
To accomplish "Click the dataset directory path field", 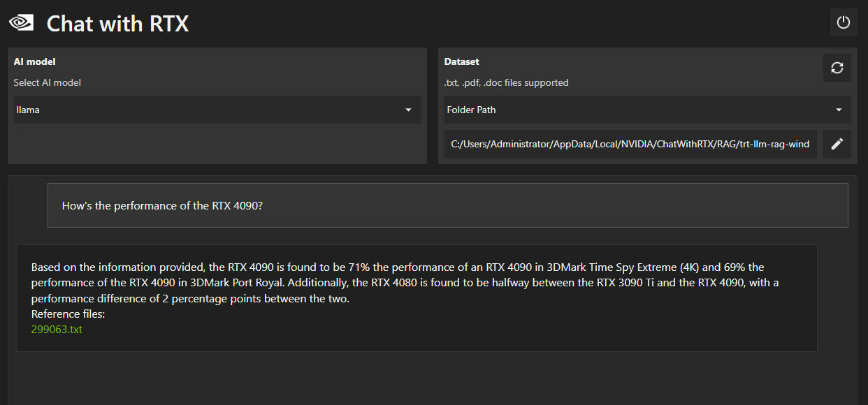I will pyautogui.click(x=630, y=144).
